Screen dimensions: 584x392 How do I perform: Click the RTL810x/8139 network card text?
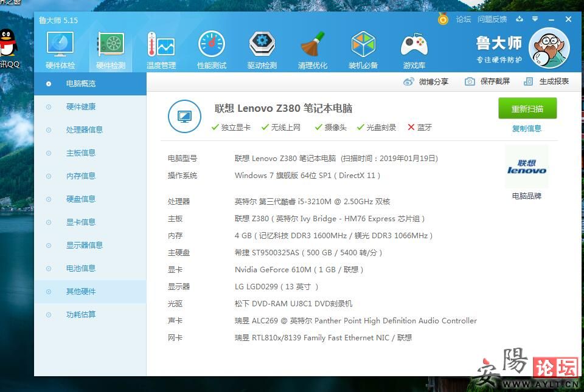point(323,338)
